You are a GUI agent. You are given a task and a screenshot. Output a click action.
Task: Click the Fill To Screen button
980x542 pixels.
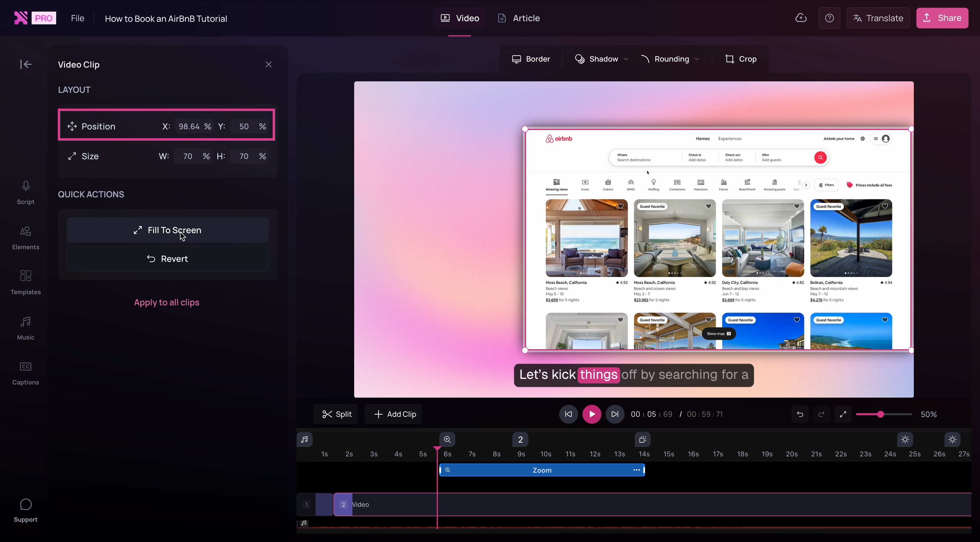[168, 230]
